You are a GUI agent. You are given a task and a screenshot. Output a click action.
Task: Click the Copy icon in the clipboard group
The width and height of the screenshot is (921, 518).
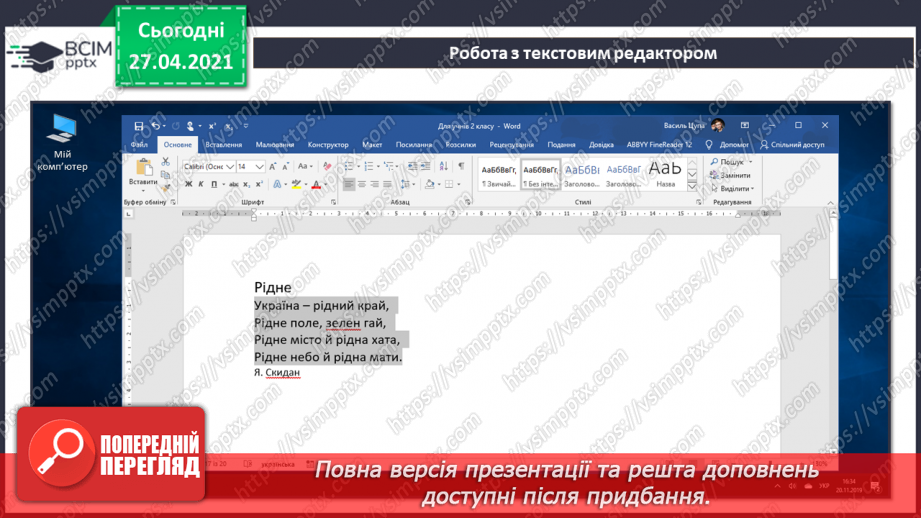166,174
